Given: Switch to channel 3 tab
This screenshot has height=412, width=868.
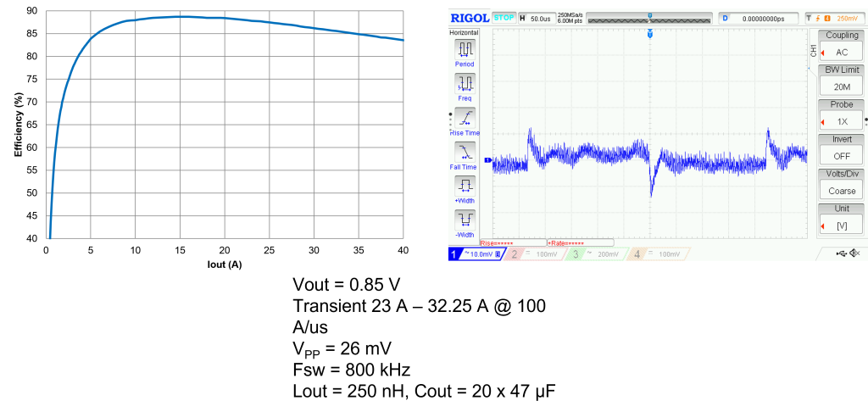Looking at the screenshot, I should click(x=595, y=254).
